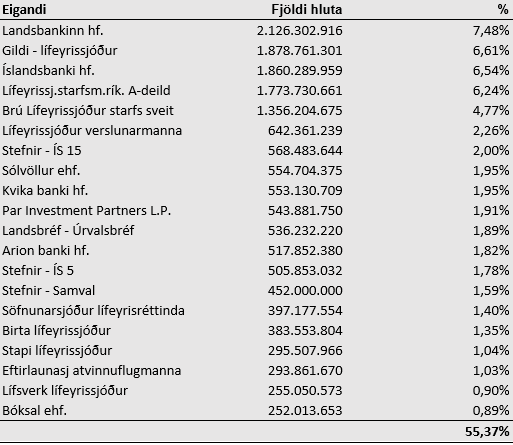Select Söfnunarsjóður lífeyrisréttinda cell

pyautogui.click(x=93, y=311)
